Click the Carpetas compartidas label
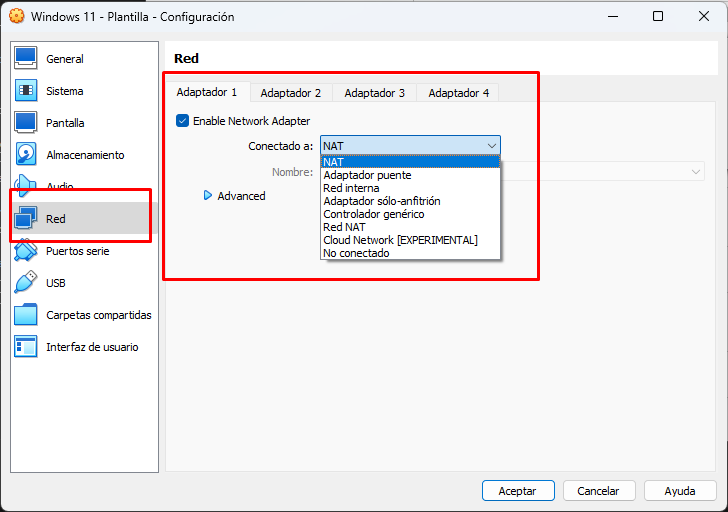728x512 pixels. click(99, 315)
